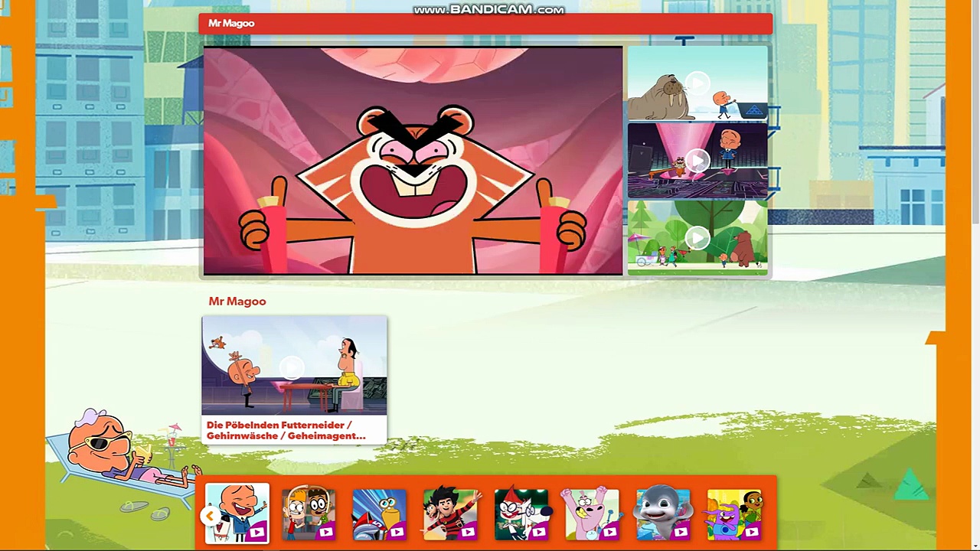The height and width of the screenshot is (551, 980).
Task: Open the Mr Peabody & Sherman show tile
Action: pyautogui.click(x=521, y=514)
